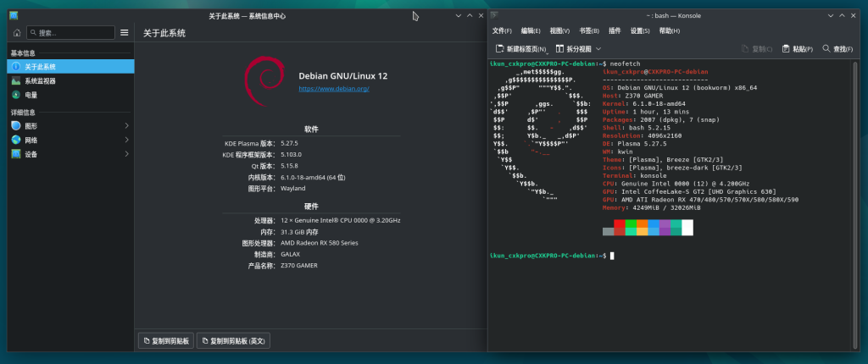
Task: Click the KDE framework version 5.103.0
Action: pos(291,154)
